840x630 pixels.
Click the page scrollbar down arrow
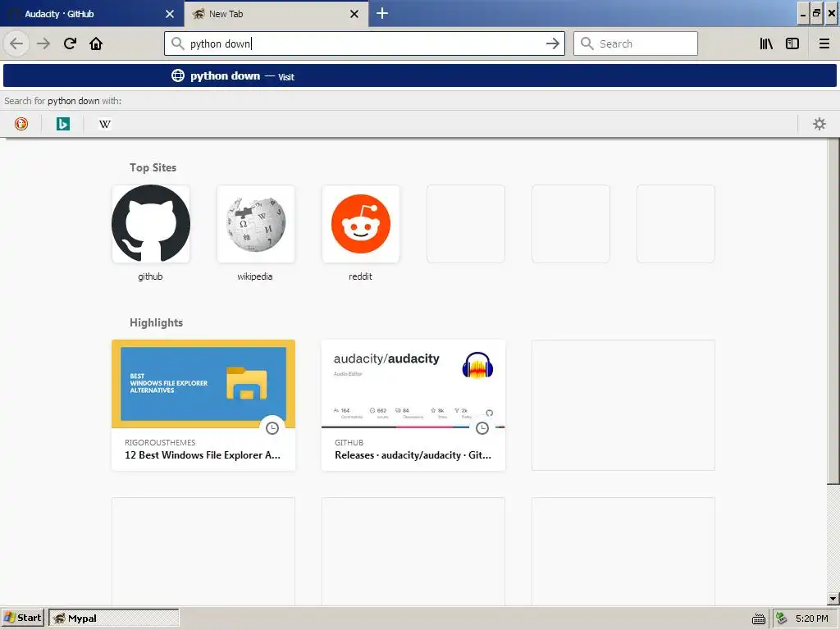(833, 598)
